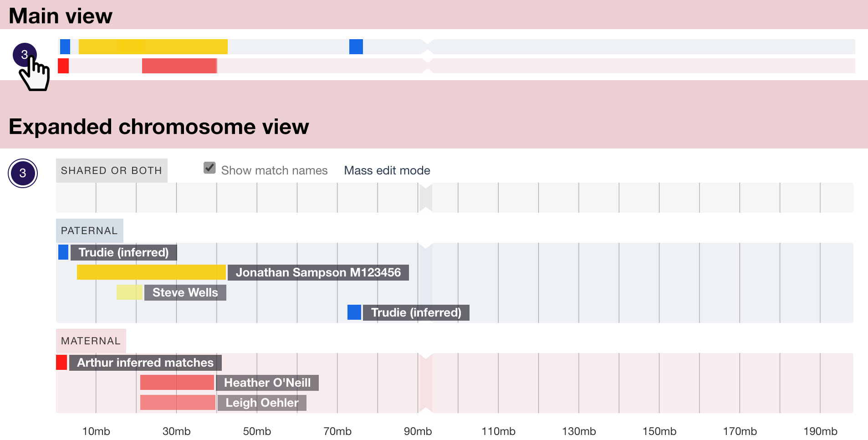
Task: Enable Mass edit mode
Action: pyautogui.click(x=387, y=170)
